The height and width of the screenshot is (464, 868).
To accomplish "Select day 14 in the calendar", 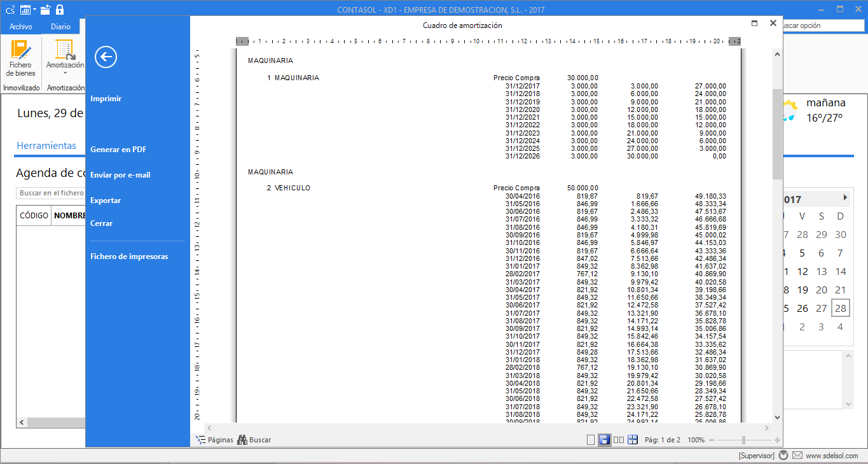I will pos(841,272).
